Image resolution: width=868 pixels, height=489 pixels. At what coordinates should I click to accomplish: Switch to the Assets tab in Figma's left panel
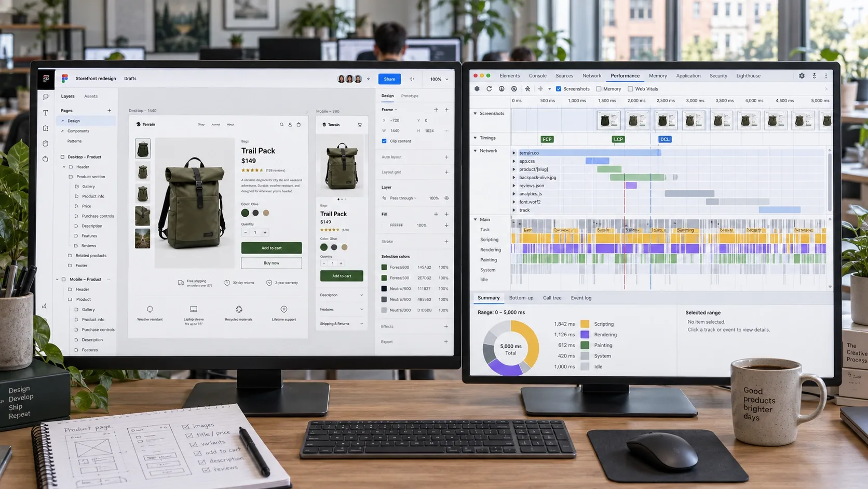coord(91,97)
